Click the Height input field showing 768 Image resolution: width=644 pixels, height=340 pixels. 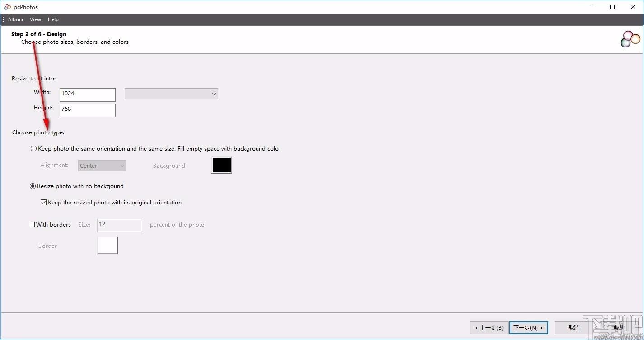(x=88, y=110)
